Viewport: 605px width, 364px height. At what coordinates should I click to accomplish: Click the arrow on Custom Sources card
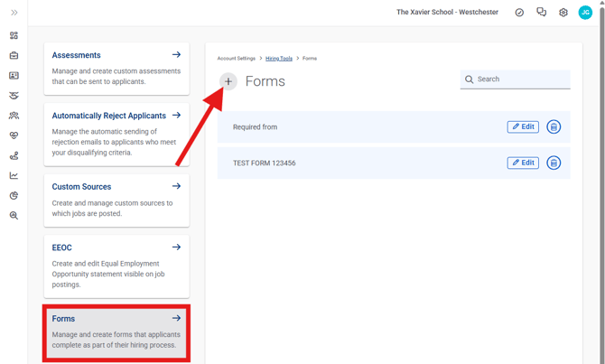(x=176, y=186)
